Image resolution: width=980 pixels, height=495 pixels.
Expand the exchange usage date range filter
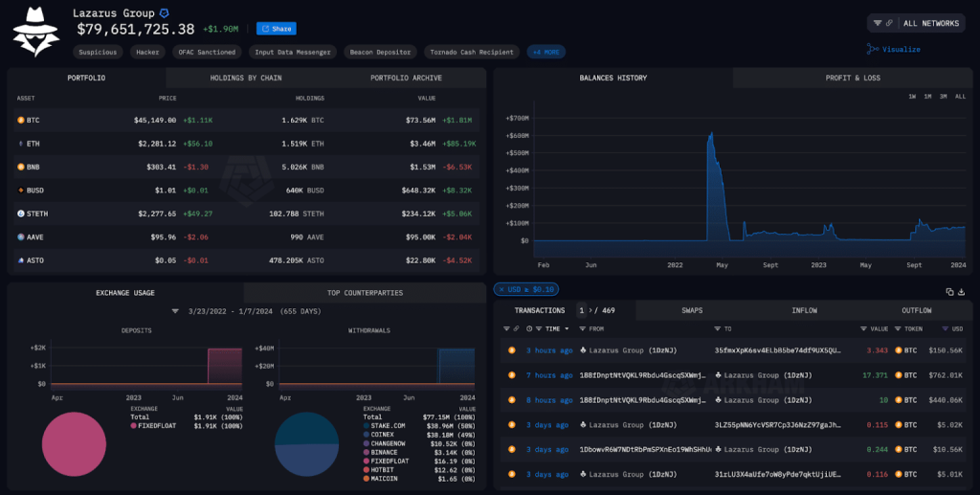(x=174, y=311)
